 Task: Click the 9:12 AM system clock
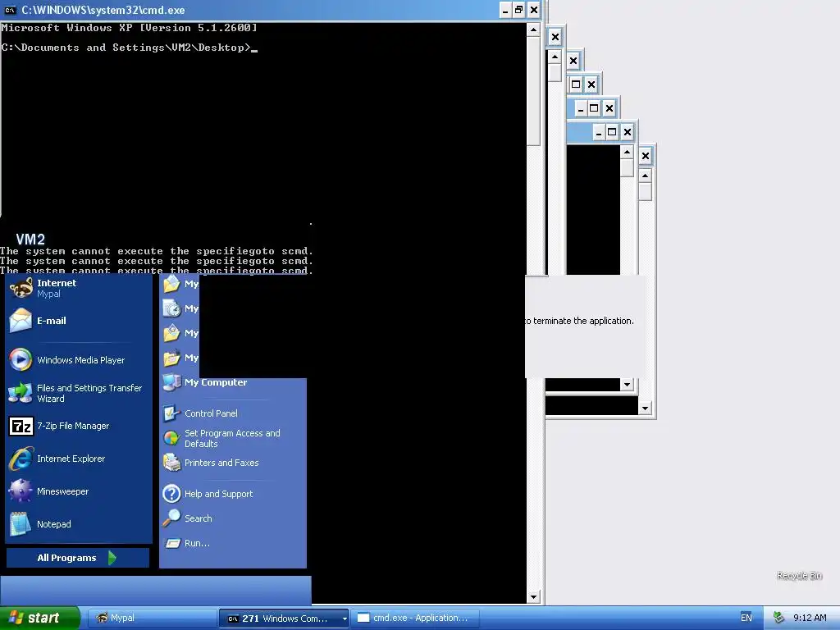click(810, 618)
